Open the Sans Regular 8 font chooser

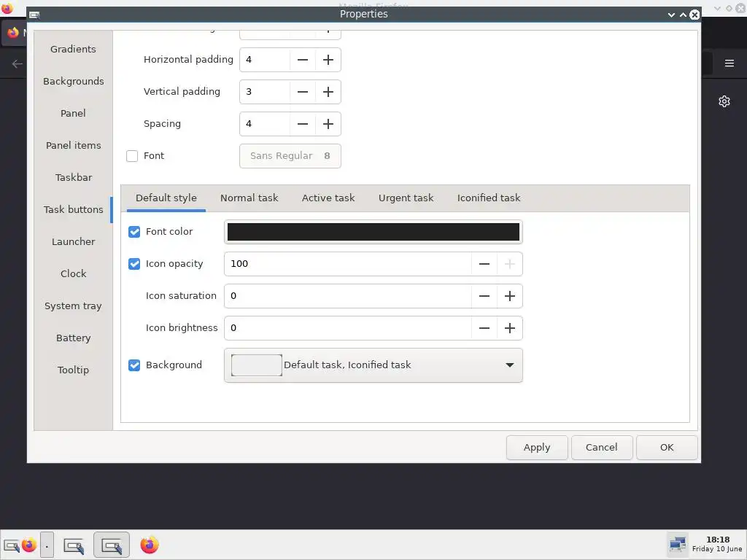pyautogui.click(x=290, y=156)
